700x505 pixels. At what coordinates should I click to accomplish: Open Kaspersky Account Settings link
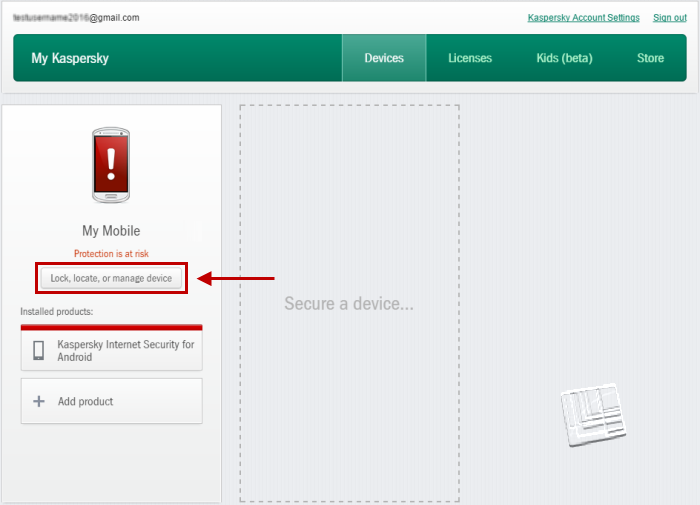pyautogui.click(x=583, y=17)
